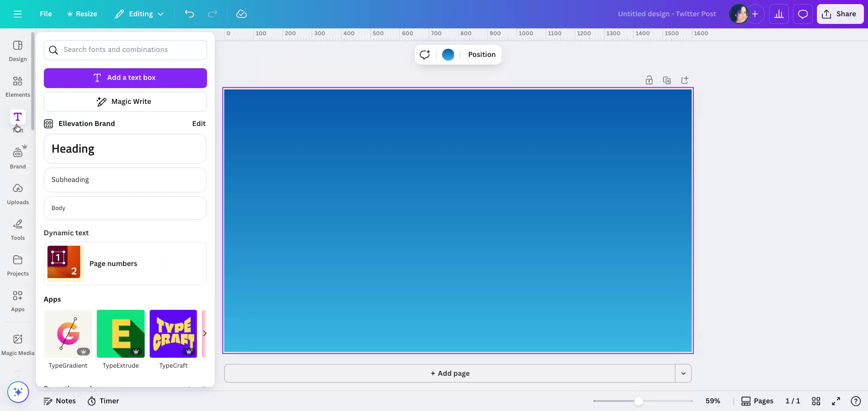Image resolution: width=868 pixels, height=411 pixels.
Task: Enter fullscreen presentation mode
Action: click(x=836, y=401)
